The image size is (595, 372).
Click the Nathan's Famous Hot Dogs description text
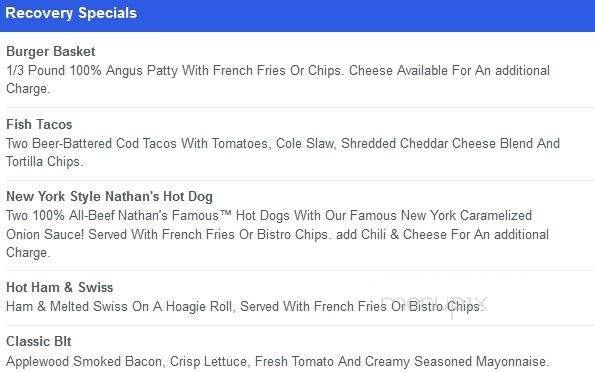[277, 234]
